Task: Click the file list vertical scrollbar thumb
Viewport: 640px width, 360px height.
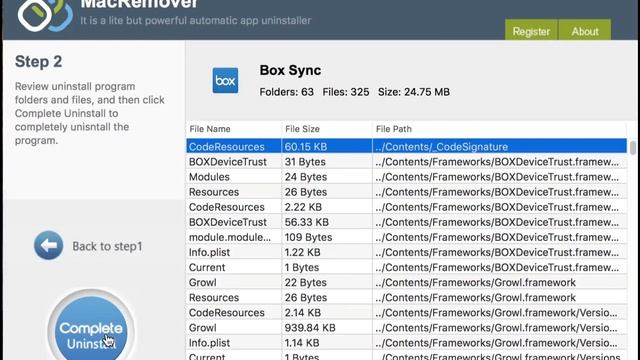Action: point(633,147)
